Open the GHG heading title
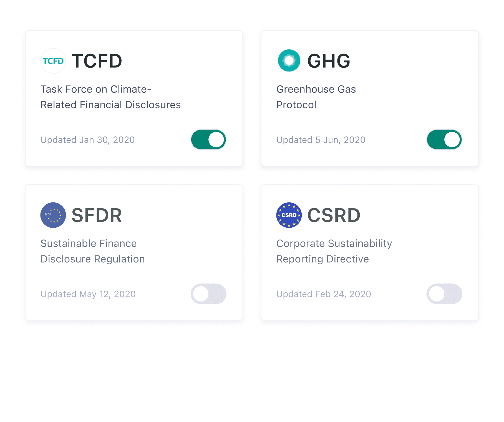 point(329,61)
